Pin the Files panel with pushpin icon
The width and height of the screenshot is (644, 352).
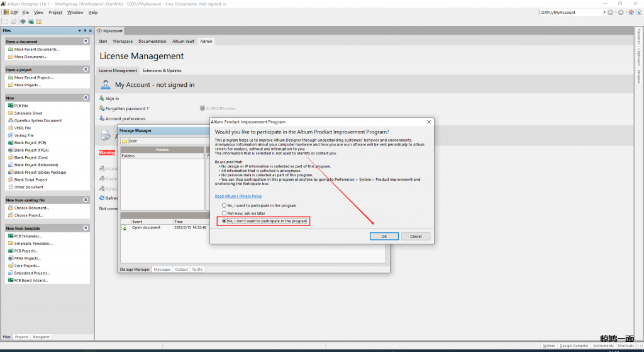(x=85, y=30)
